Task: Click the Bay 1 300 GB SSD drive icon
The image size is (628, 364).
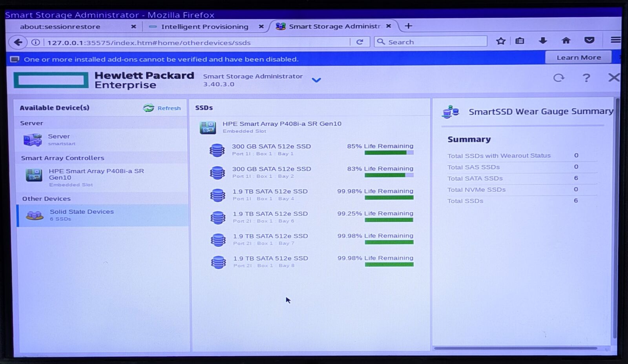Action: click(217, 150)
